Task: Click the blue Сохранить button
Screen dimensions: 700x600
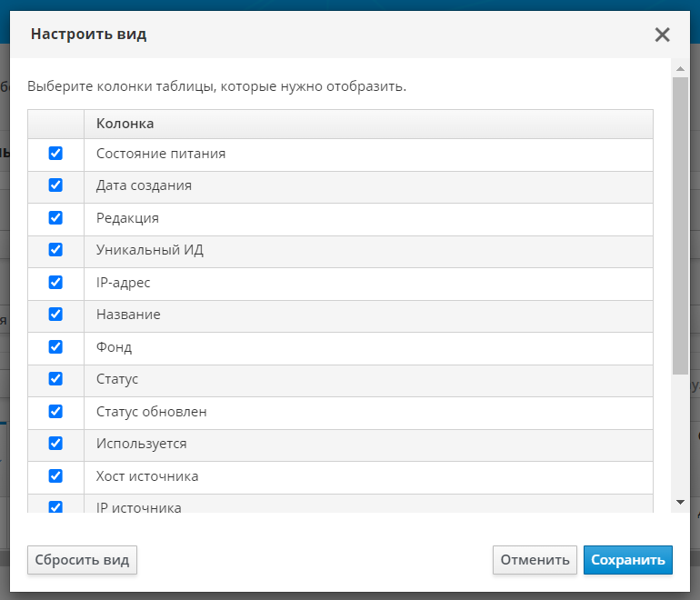Action: point(628,560)
